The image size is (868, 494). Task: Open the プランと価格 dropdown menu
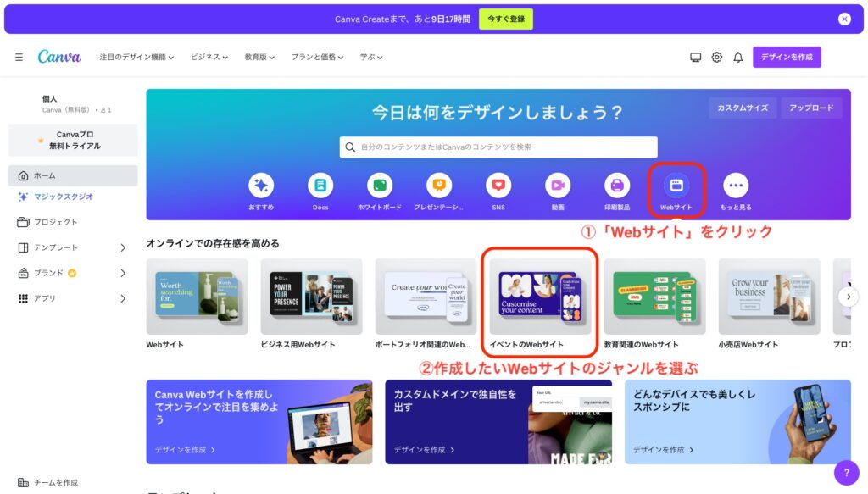(317, 57)
